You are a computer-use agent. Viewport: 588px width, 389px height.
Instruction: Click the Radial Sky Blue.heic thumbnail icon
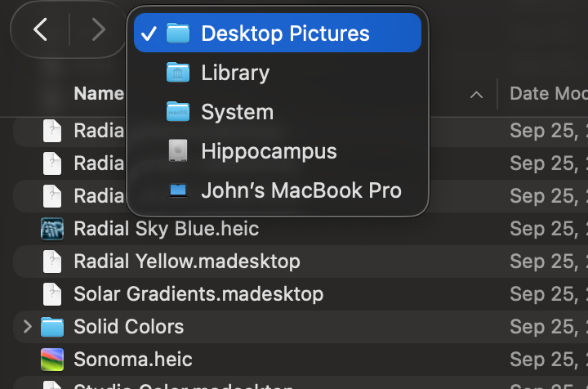click(x=52, y=228)
